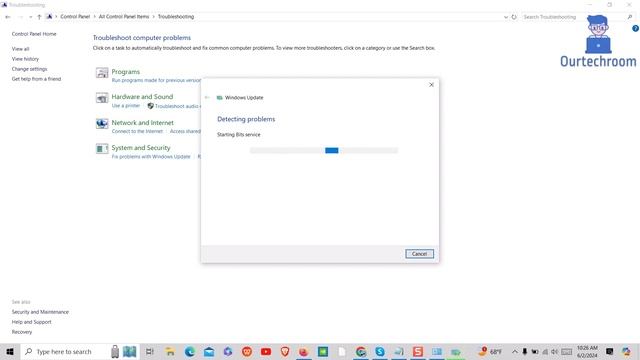
Task: Click View history in the sidebar
Action: point(25,59)
